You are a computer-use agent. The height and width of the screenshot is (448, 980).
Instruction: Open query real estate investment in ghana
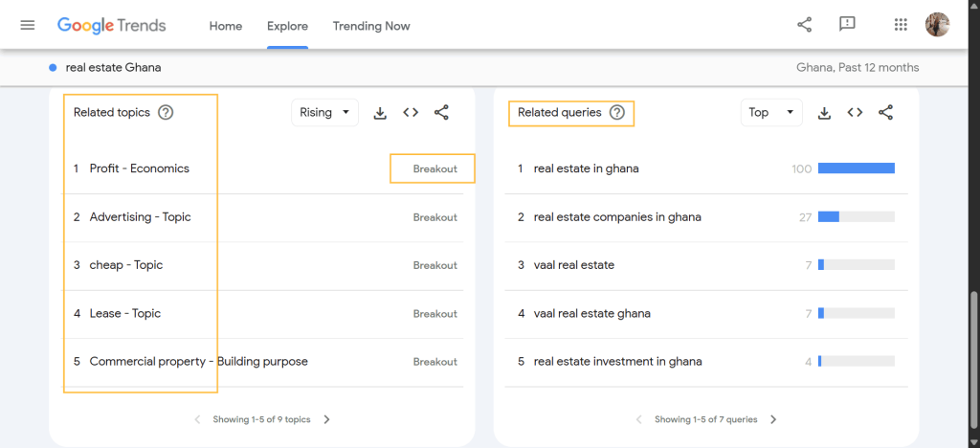tap(617, 362)
